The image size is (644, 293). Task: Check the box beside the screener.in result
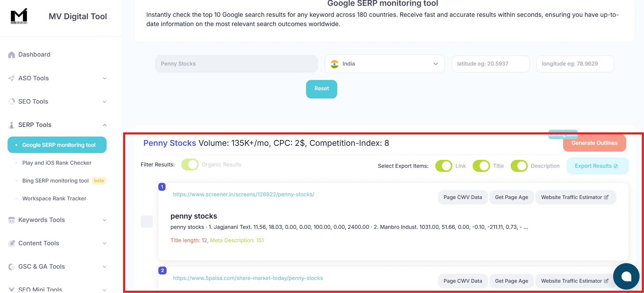(147, 222)
